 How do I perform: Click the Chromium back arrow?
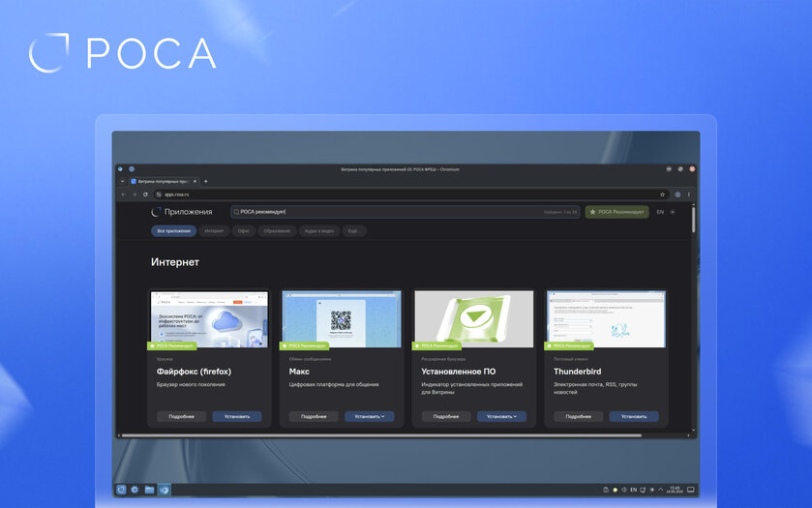point(123,194)
